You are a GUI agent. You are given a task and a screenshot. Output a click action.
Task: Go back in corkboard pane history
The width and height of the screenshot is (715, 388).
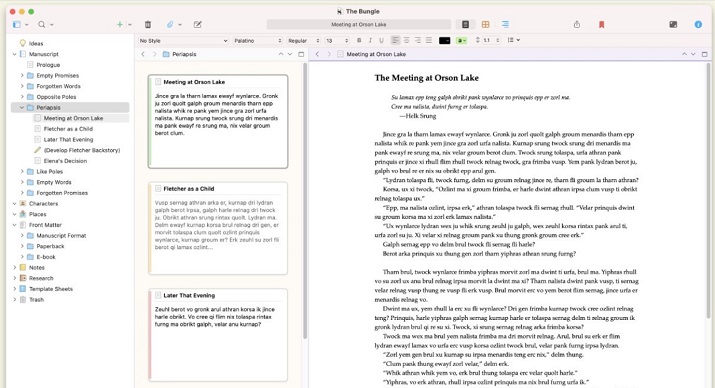[x=143, y=54]
